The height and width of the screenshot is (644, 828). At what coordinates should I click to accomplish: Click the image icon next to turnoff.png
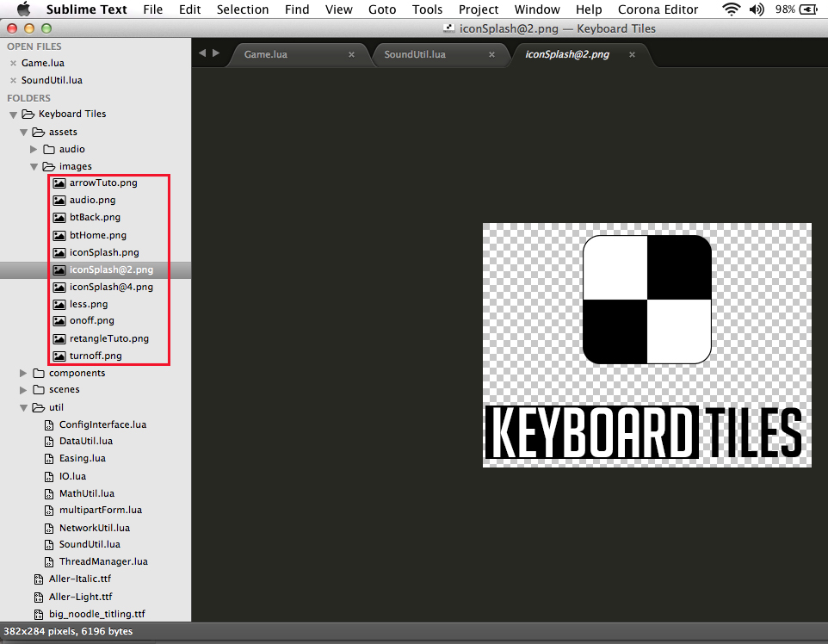pos(59,356)
